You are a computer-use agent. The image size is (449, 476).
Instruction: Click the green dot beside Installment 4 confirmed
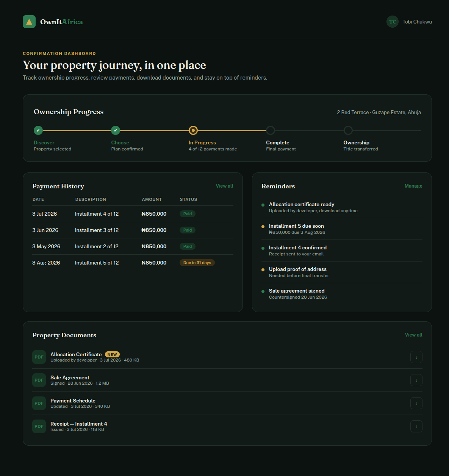pyautogui.click(x=263, y=248)
